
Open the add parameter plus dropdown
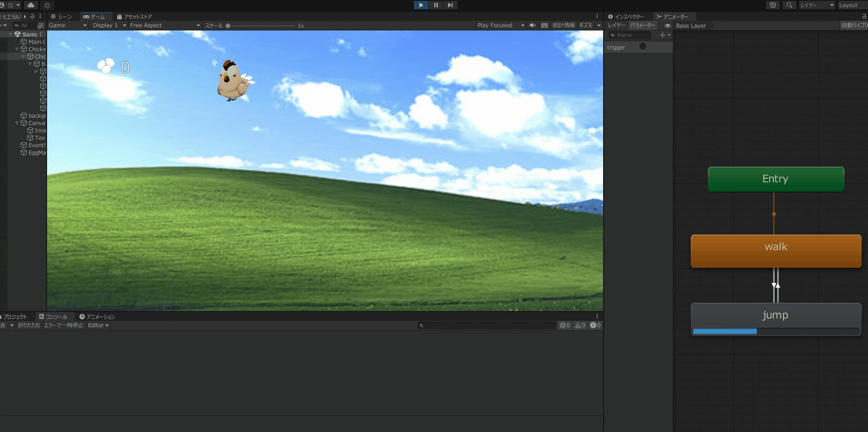[665, 35]
